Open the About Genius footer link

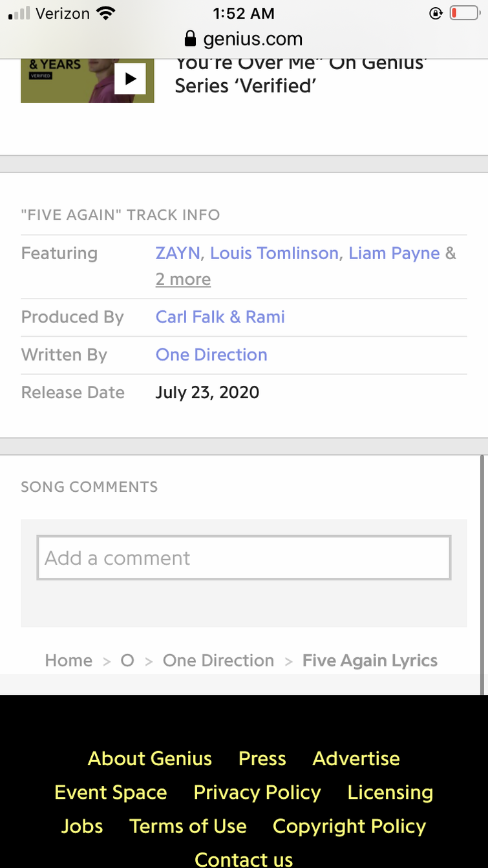150,759
